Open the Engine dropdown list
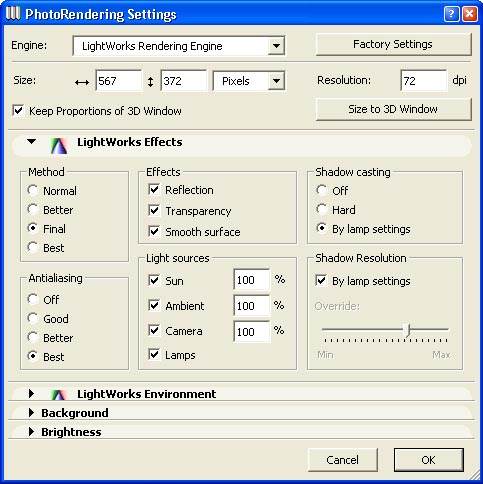This screenshot has width=483, height=484. click(x=276, y=46)
